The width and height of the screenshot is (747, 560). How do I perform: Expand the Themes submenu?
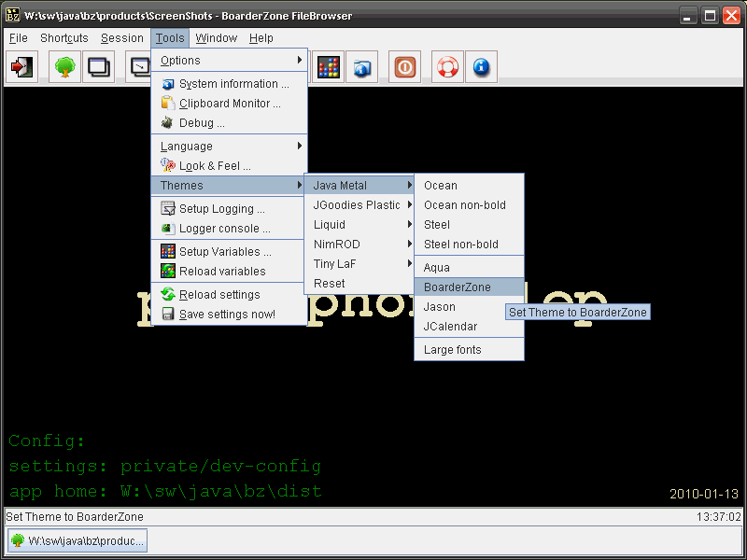click(229, 185)
